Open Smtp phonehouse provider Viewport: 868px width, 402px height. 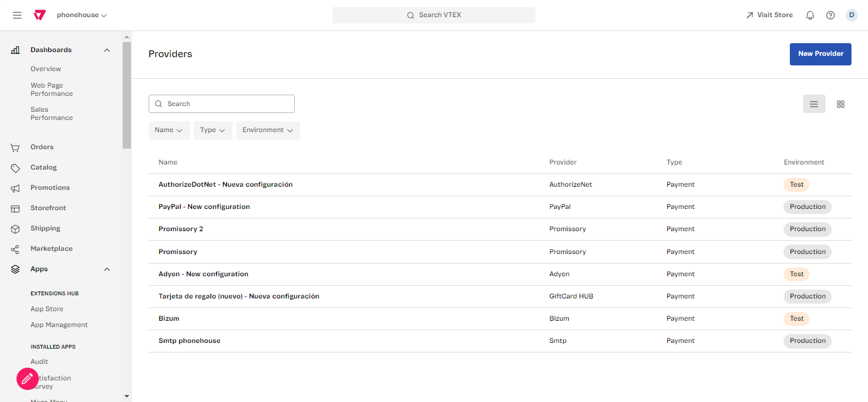click(189, 341)
